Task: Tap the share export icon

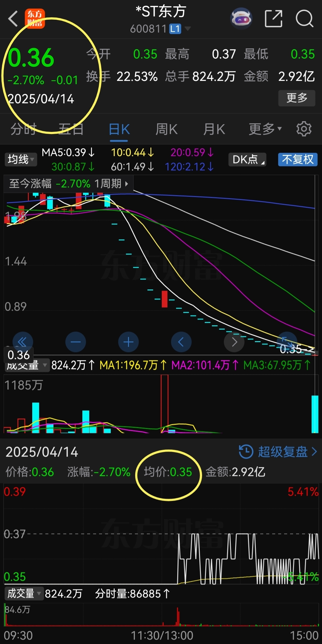Action: tap(274, 19)
